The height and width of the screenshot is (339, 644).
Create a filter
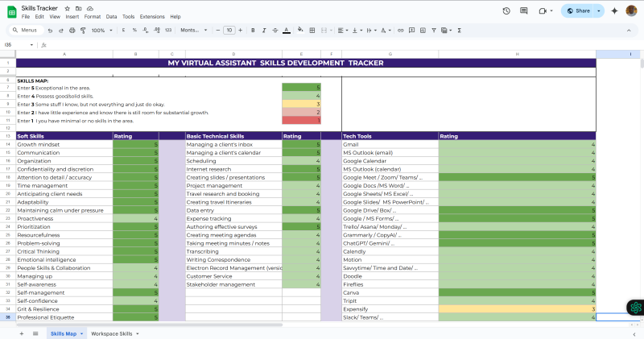coord(434,31)
